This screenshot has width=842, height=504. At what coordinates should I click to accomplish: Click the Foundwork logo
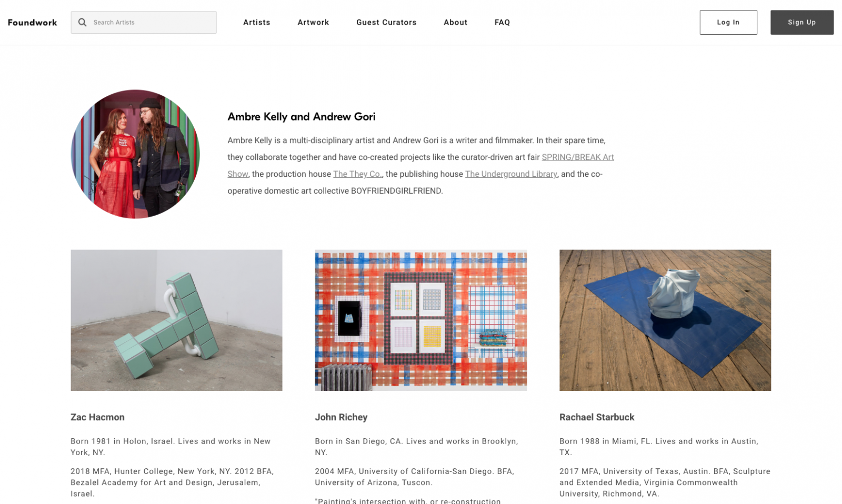[x=32, y=22]
